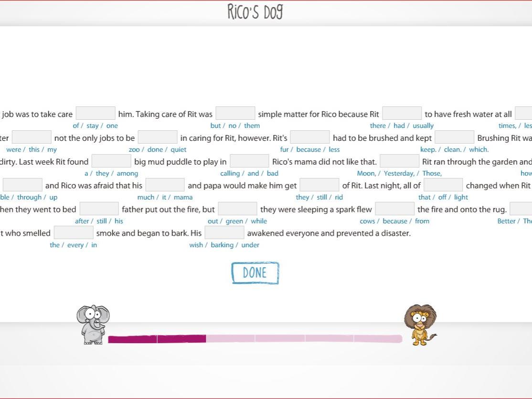Click the blank before "simple matter for Rico"
Viewport: 532px width, 399px height.
(x=235, y=114)
